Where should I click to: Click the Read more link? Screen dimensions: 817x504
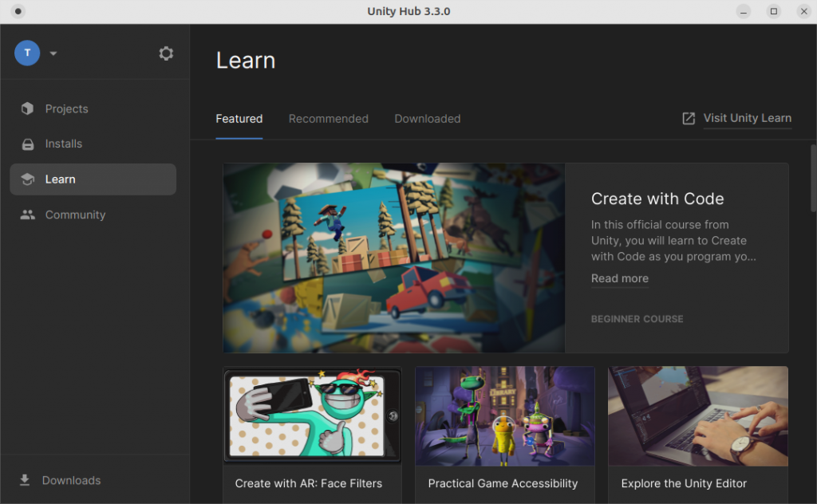coord(619,278)
